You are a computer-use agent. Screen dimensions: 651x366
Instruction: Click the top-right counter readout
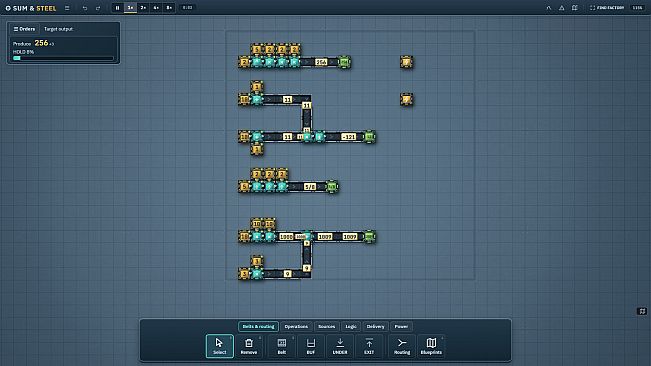pyautogui.click(x=637, y=8)
